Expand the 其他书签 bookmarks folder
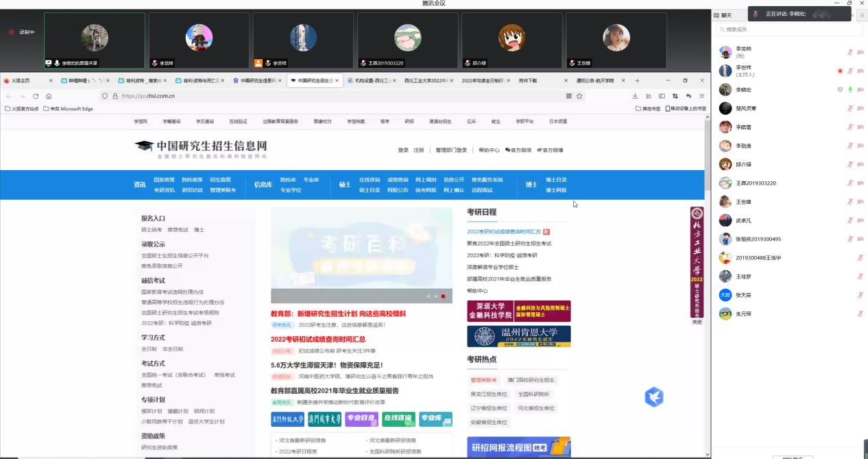The height and width of the screenshot is (459, 868). coord(648,108)
